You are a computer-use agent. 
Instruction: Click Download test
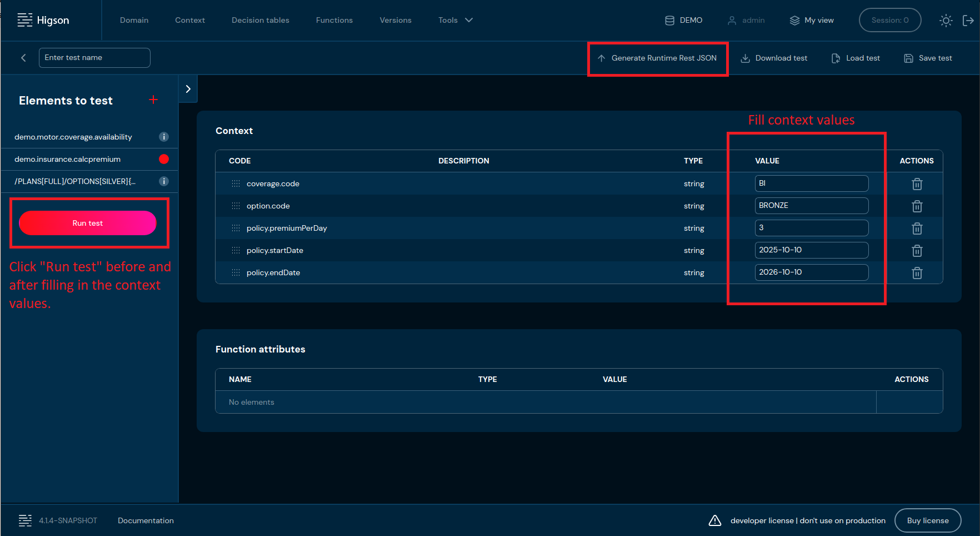tap(774, 58)
